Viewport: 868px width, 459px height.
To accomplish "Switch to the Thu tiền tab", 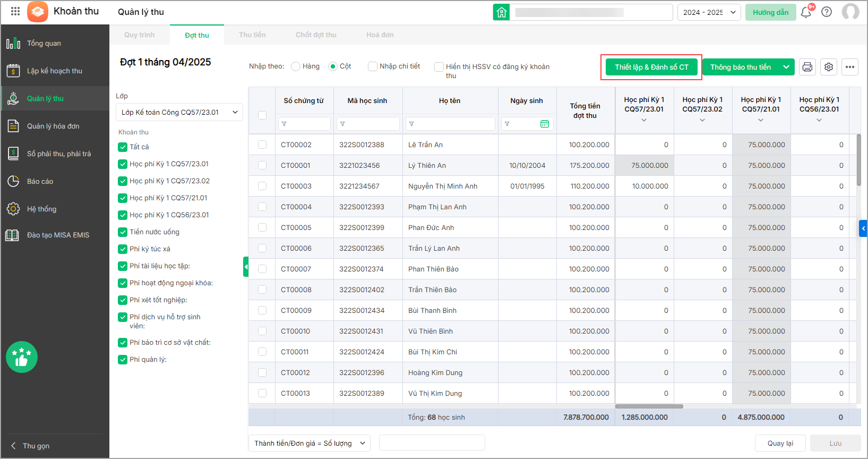I will pyautogui.click(x=252, y=35).
